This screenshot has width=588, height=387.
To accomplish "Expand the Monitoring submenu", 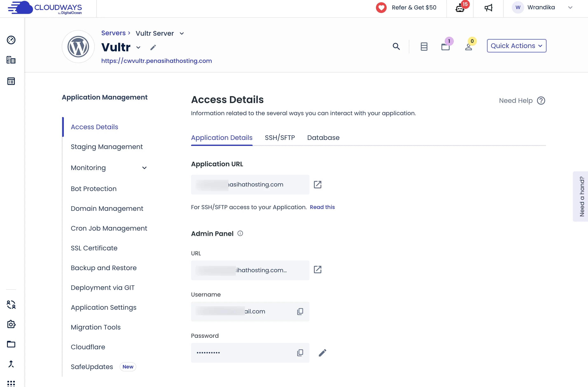I will 144,168.
